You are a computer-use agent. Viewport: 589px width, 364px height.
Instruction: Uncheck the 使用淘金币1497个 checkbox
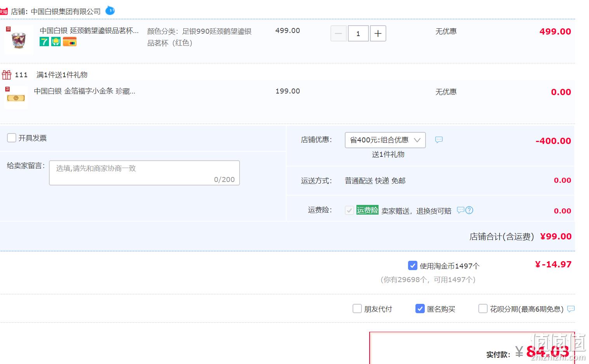413,265
